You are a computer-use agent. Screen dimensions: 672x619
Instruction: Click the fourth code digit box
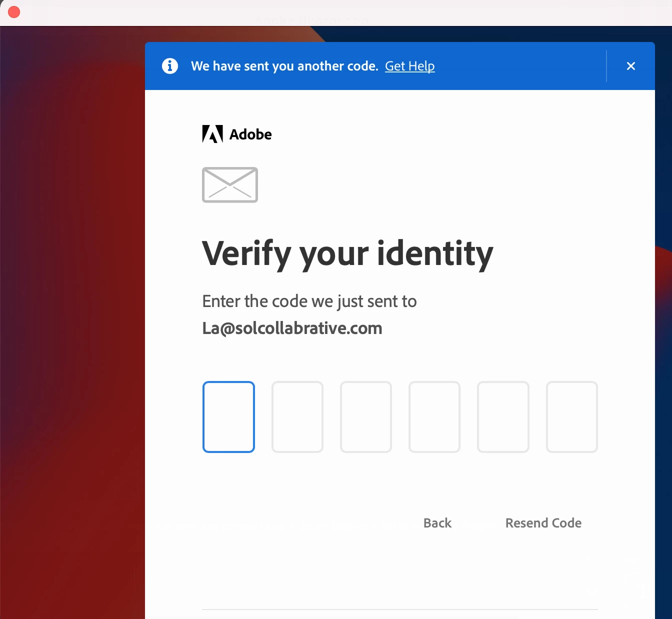434,417
